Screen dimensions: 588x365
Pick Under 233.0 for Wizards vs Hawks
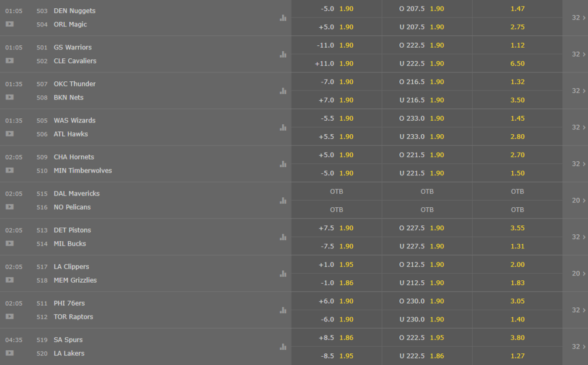coord(427,137)
